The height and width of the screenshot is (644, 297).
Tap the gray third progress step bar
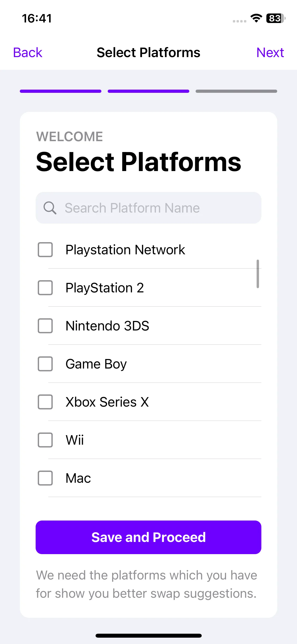pyautogui.click(x=236, y=91)
